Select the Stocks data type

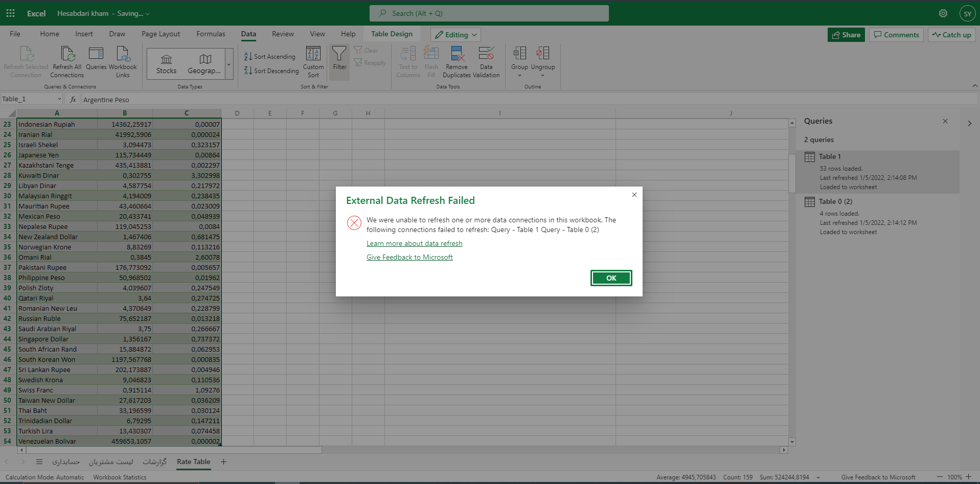166,64
